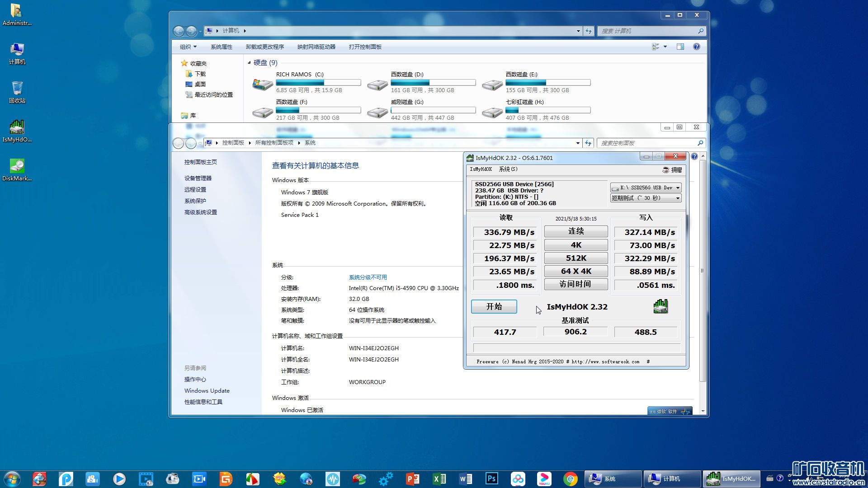868x488 pixels.
Task: Collapse the 硬盘 (9) group
Action: pos(249,63)
